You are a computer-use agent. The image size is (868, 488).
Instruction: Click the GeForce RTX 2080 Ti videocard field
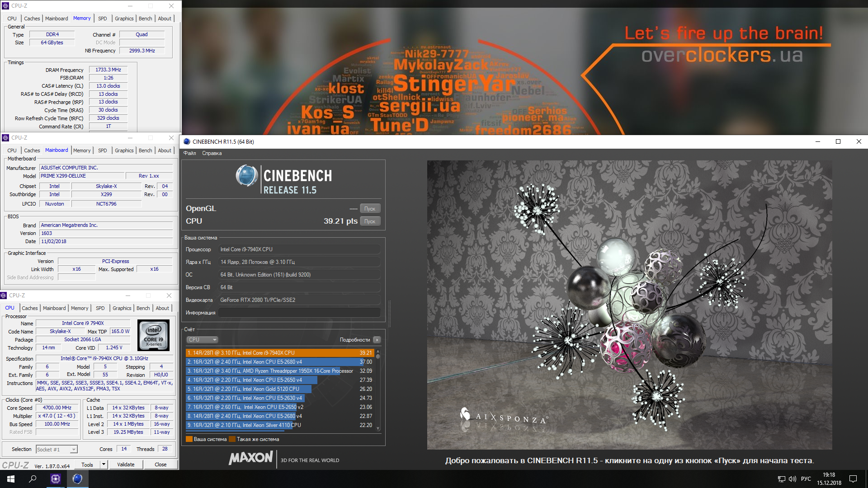click(x=299, y=300)
